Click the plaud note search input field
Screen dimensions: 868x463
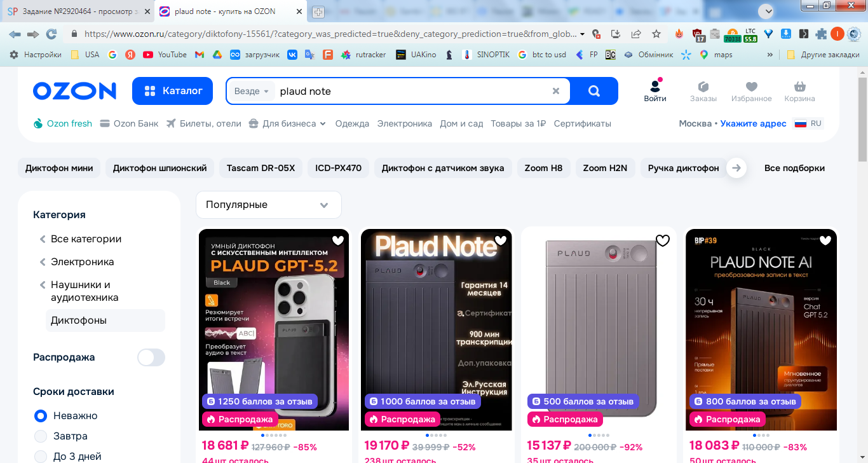413,91
